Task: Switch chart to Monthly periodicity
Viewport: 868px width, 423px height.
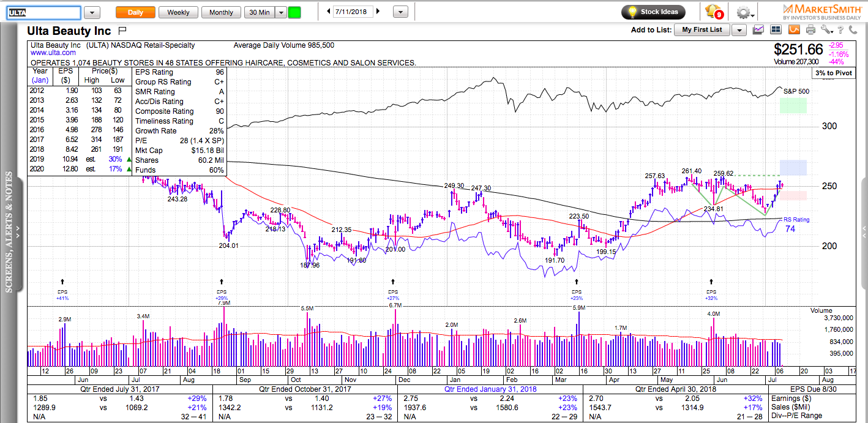Action: click(221, 12)
